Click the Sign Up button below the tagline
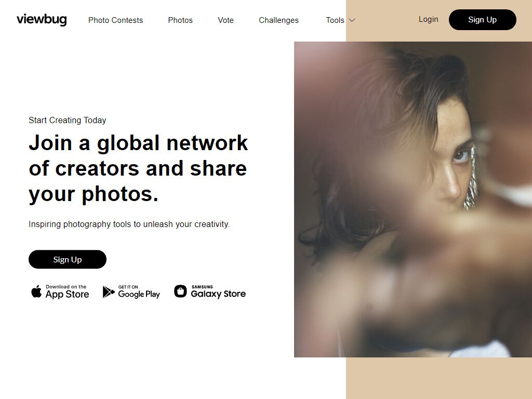Screen dimensions: 532x399 click(68, 260)
